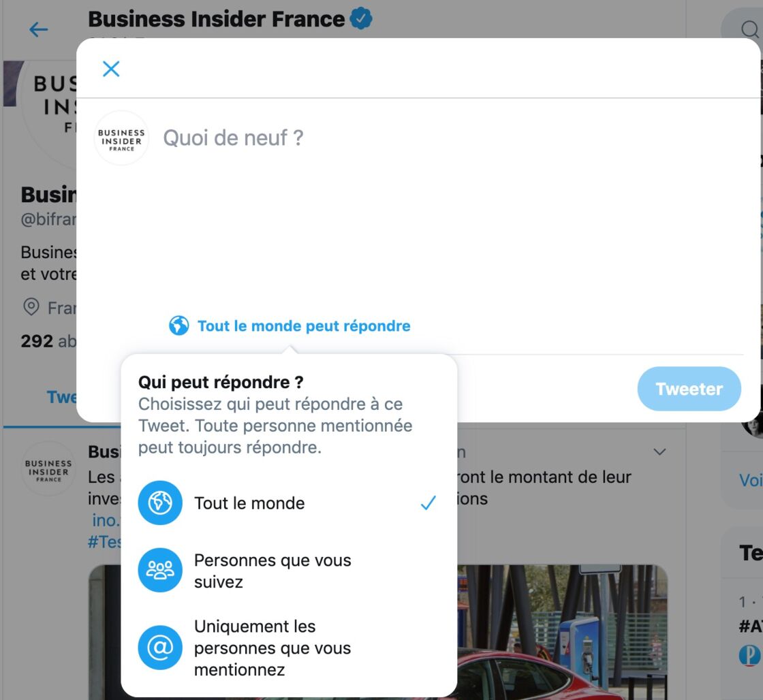Expand the tweet options chevron in timeline
Screen dimensions: 763x700
click(659, 451)
